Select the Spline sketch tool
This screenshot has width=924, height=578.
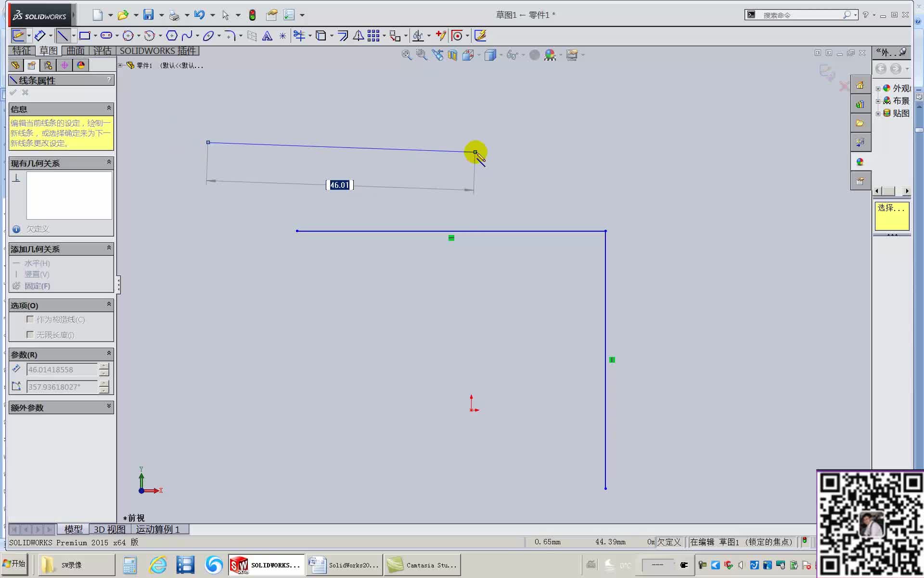coord(188,35)
